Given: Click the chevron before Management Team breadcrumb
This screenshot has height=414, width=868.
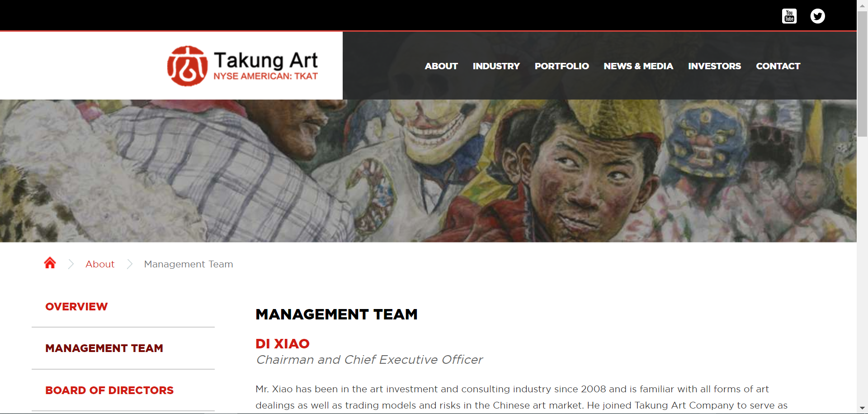Looking at the screenshot, I should tap(130, 264).
